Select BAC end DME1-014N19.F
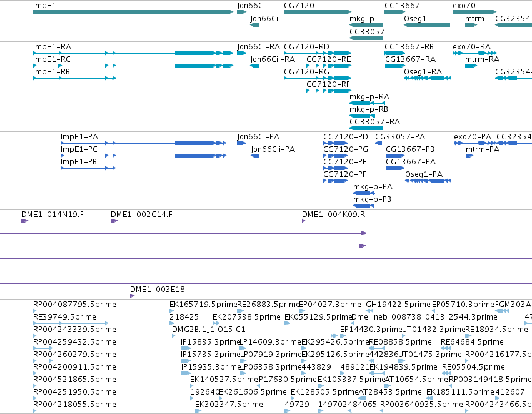 coord(24,221)
